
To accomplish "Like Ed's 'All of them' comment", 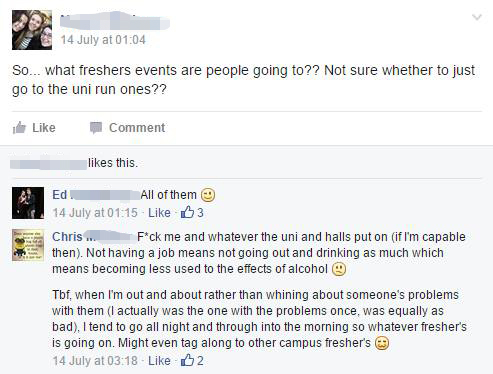I will (x=159, y=213).
